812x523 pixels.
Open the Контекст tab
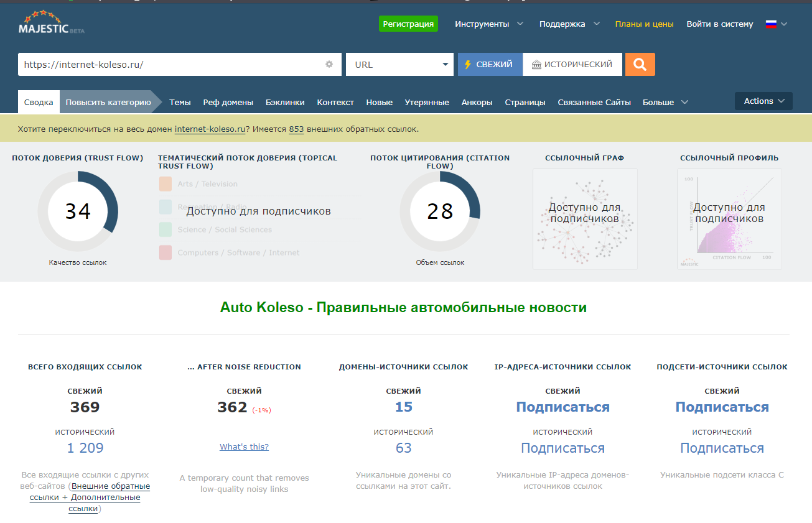(x=335, y=102)
